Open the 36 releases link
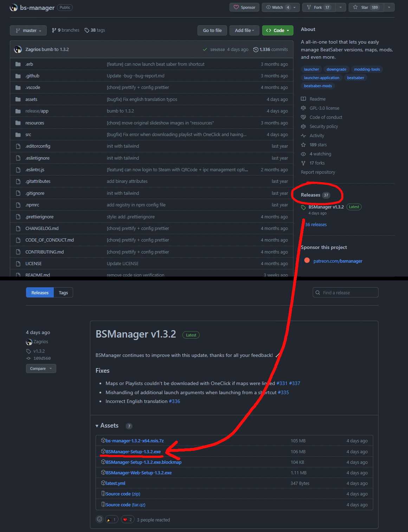 [315, 224]
